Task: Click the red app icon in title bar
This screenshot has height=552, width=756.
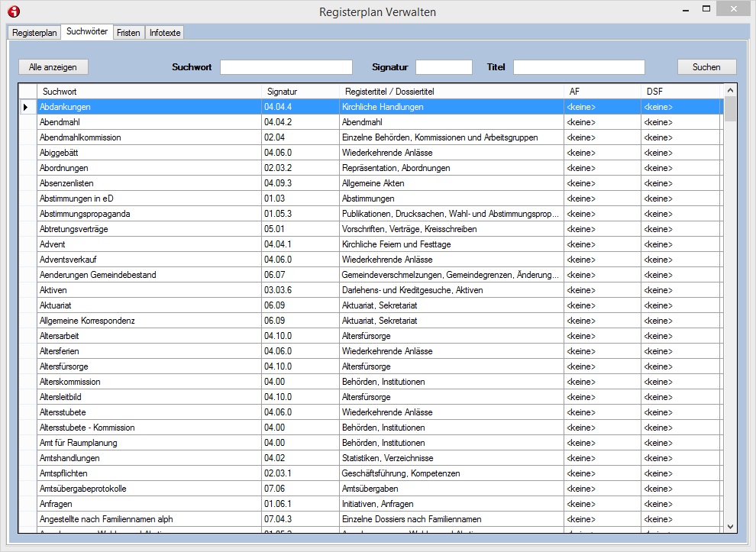Action: pyautogui.click(x=13, y=11)
